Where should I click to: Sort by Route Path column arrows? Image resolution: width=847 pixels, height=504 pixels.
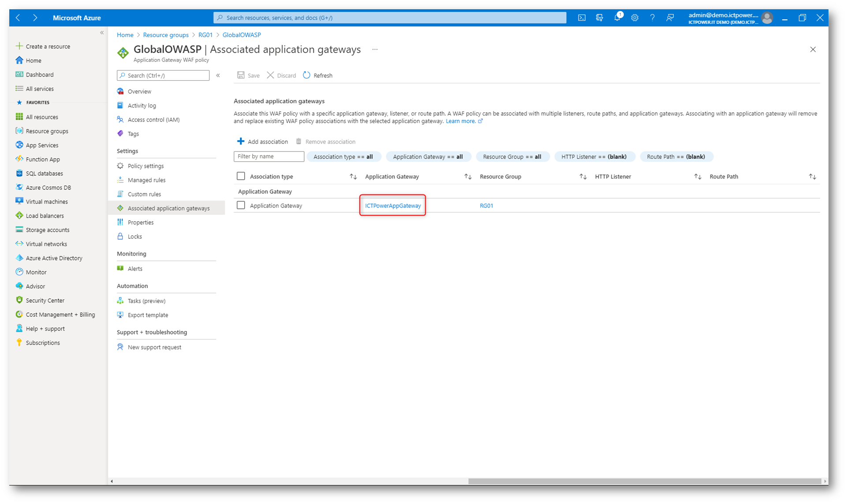(812, 176)
